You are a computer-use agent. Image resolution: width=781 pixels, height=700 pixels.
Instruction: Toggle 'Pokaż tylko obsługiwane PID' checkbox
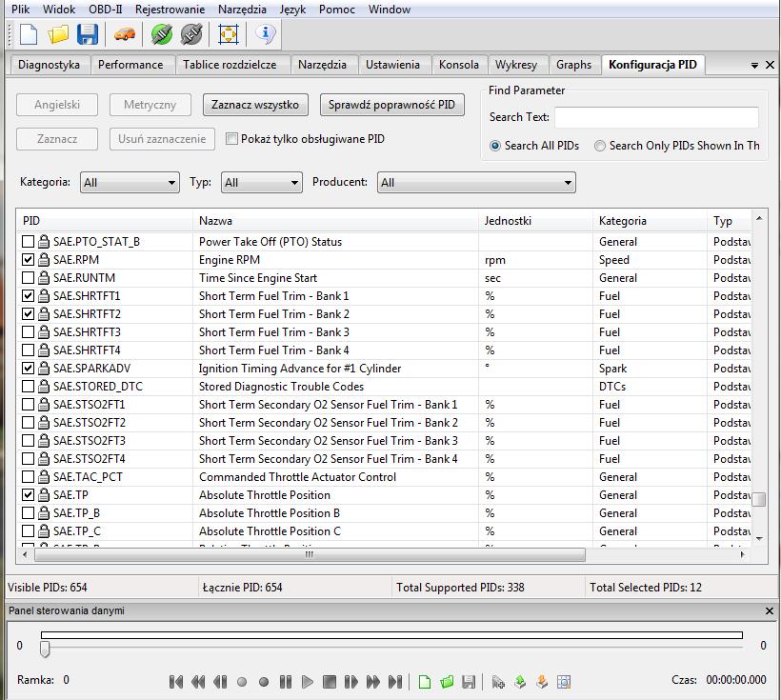(x=231, y=139)
